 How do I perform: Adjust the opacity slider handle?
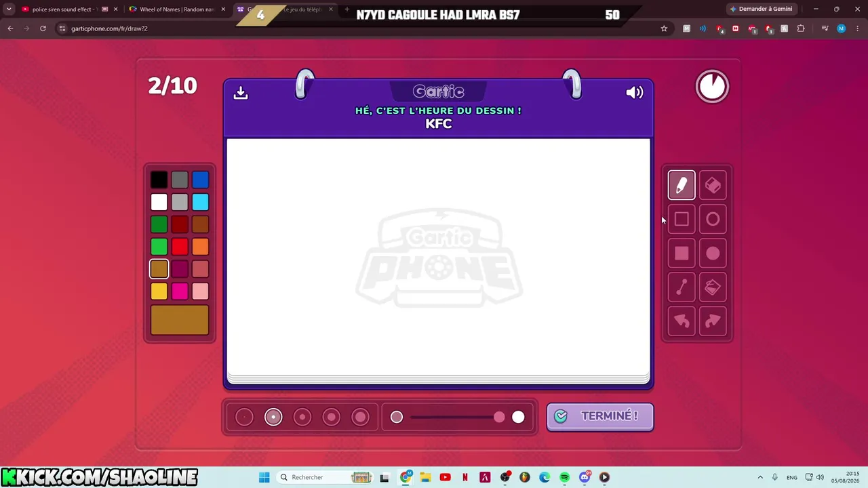coord(499,417)
